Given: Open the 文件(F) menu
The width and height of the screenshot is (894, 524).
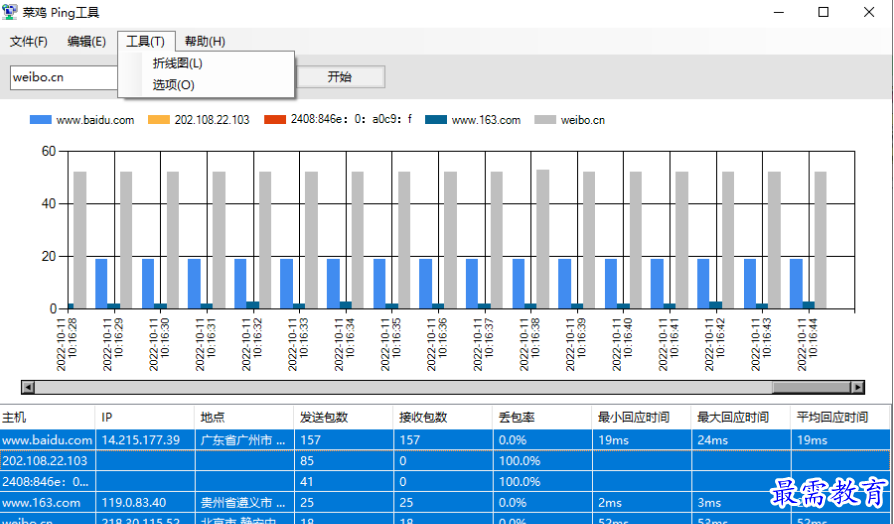Looking at the screenshot, I should [29, 42].
